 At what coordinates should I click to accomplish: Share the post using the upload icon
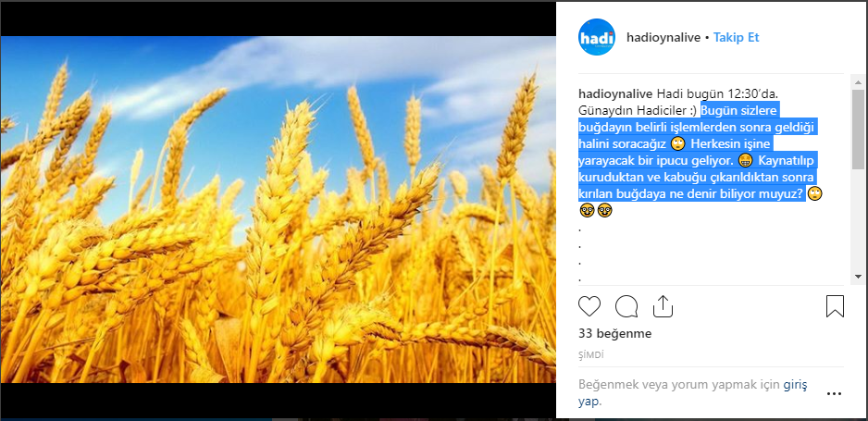coord(663,306)
